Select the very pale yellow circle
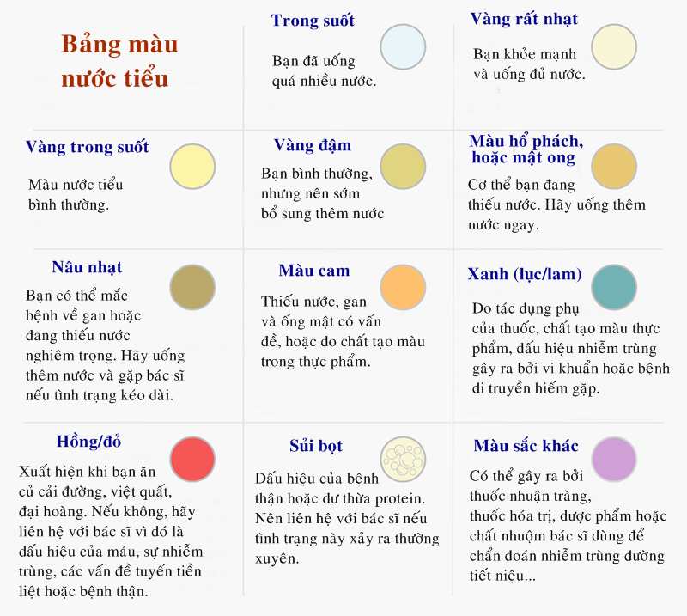The width and height of the screenshot is (687, 616). (612, 48)
